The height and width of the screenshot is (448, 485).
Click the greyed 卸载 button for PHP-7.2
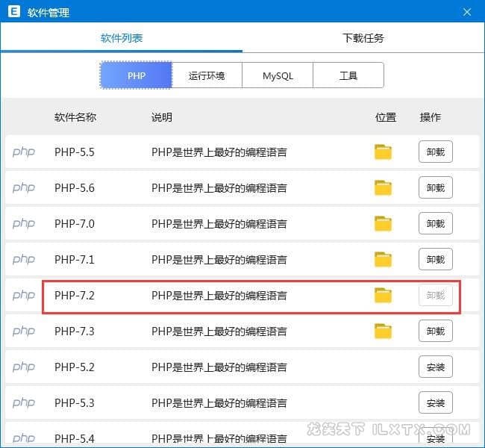point(436,295)
